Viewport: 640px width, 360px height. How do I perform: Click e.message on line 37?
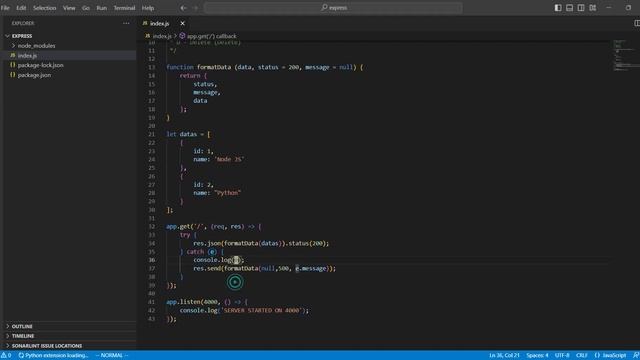coord(311,269)
